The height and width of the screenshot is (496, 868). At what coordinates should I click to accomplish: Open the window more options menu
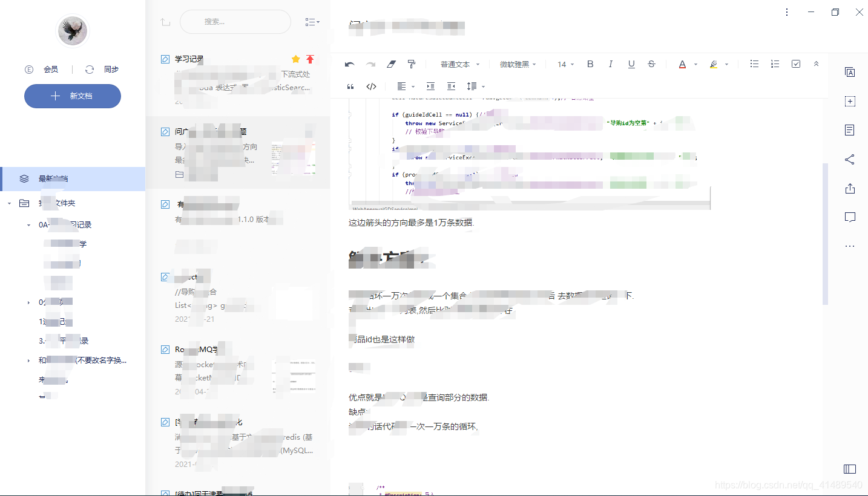pyautogui.click(x=787, y=12)
